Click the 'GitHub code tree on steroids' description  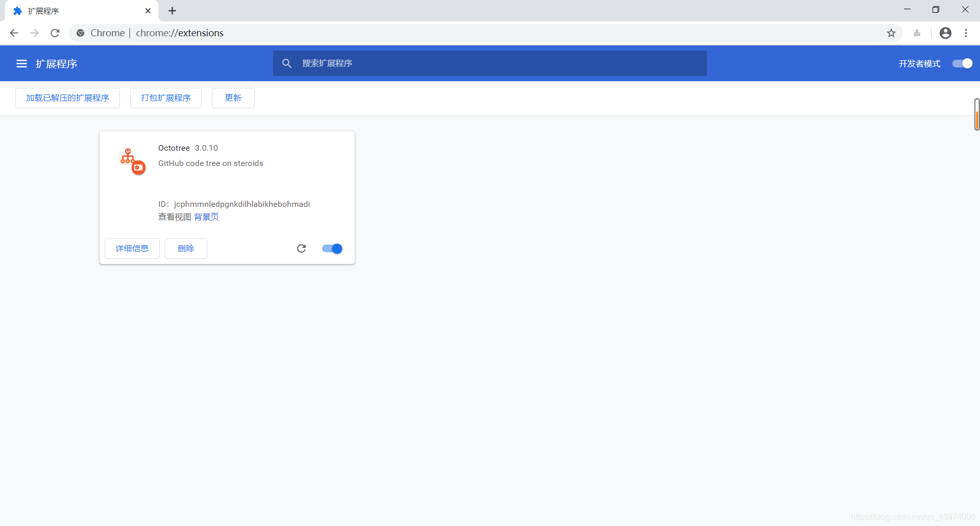[211, 163]
